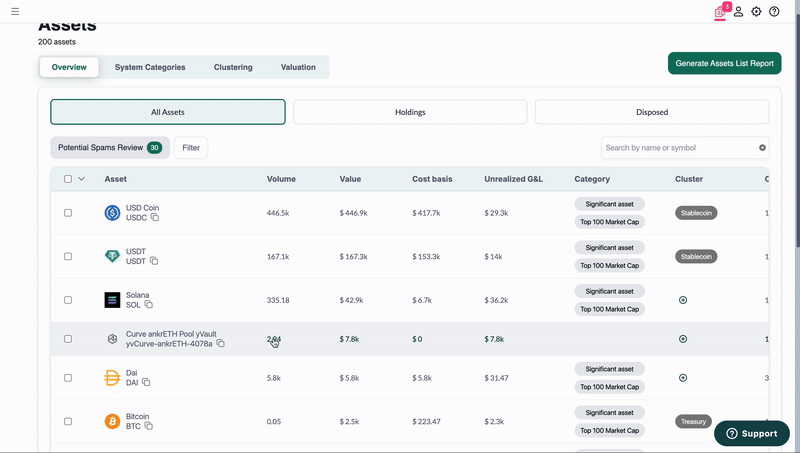Select the USD Coin row checkbox
The height and width of the screenshot is (453, 800).
pos(68,213)
